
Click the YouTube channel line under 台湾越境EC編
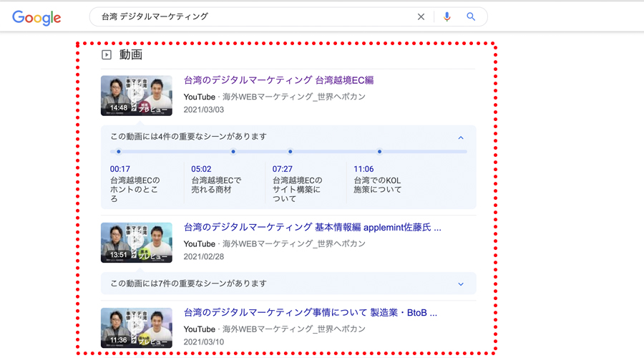click(x=274, y=97)
